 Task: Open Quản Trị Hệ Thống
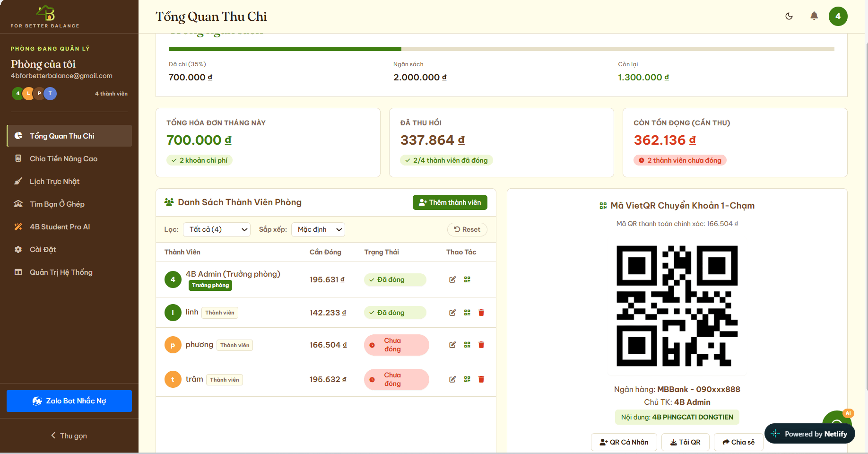tap(69, 272)
